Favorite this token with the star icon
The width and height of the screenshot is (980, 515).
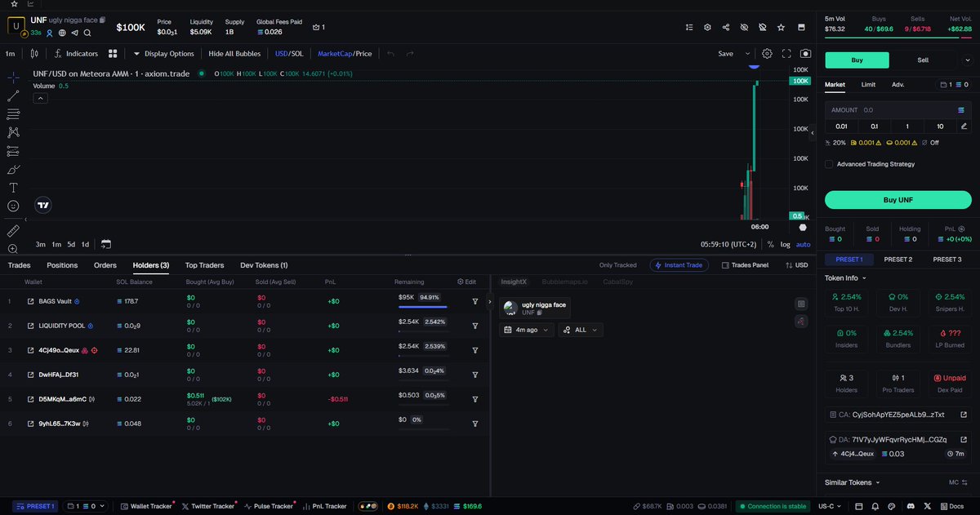(781, 27)
